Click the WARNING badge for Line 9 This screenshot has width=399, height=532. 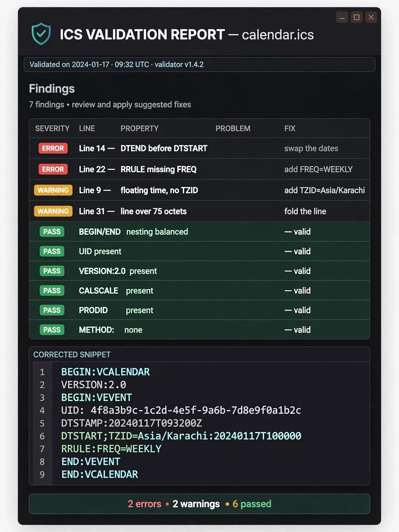53,190
